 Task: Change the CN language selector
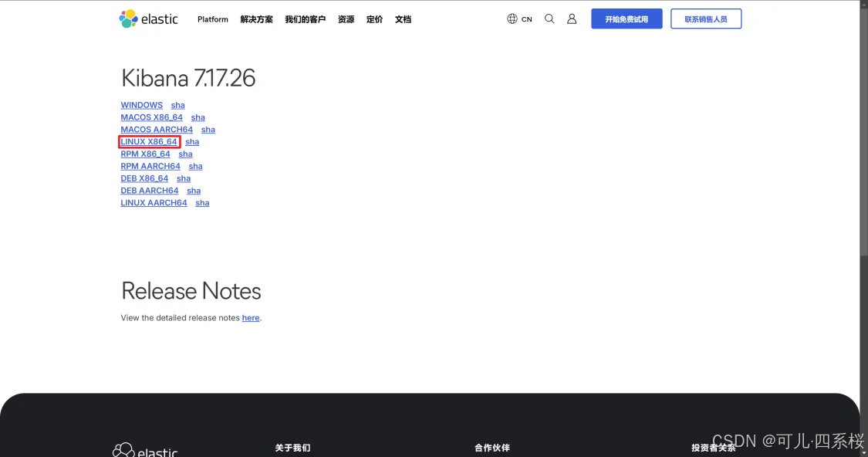[526, 19]
